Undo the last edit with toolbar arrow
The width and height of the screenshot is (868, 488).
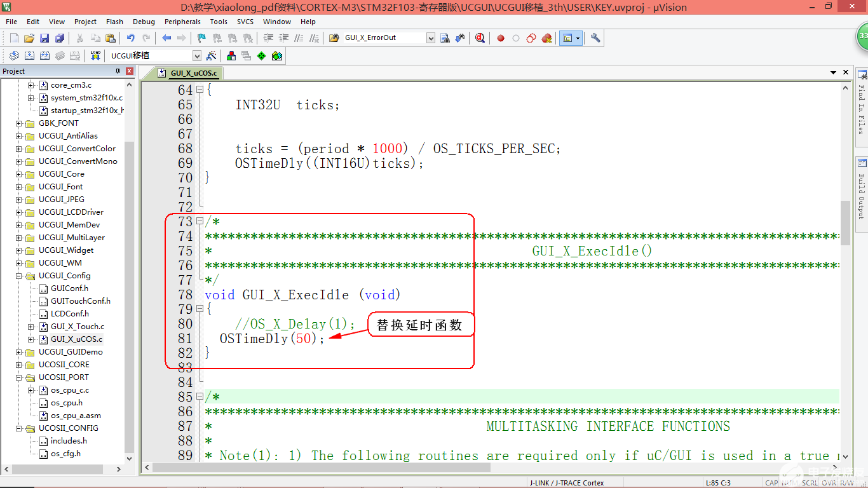(131, 38)
